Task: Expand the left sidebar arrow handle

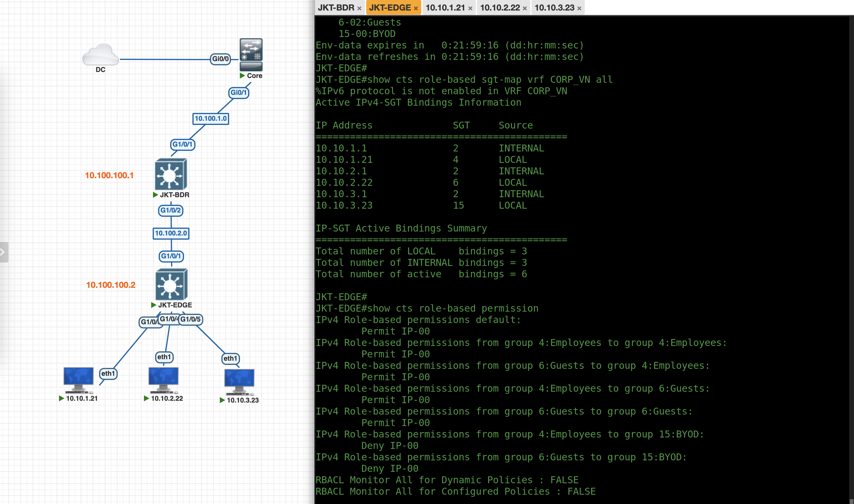Action: [x=3, y=252]
